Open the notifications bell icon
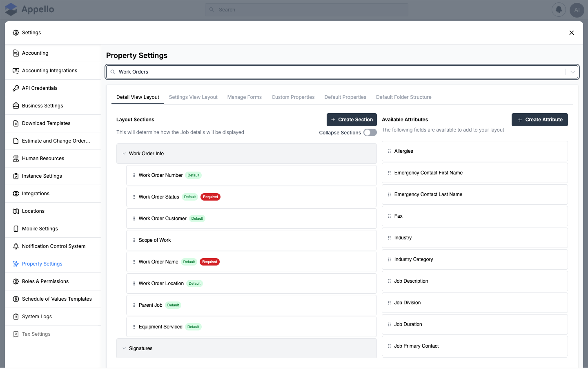This screenshot has height=375, width=588. [x=559, y=10]
